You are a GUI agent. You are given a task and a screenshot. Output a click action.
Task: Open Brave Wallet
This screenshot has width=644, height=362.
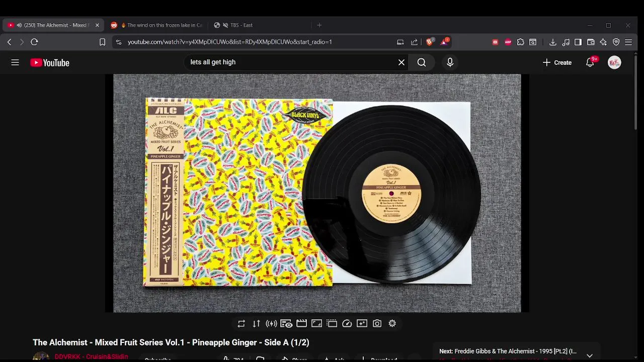pos(591,42)
